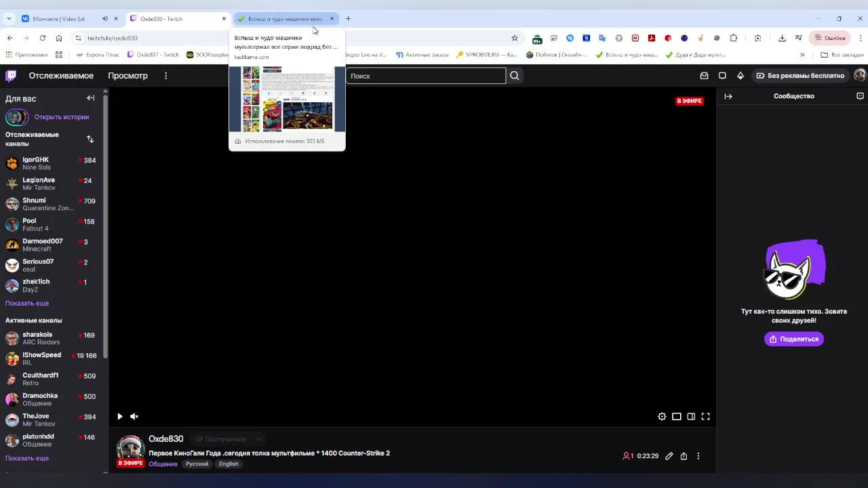Close the Oxde830 - Twitch tab
868x488 pixels.
tap(224, 19)
